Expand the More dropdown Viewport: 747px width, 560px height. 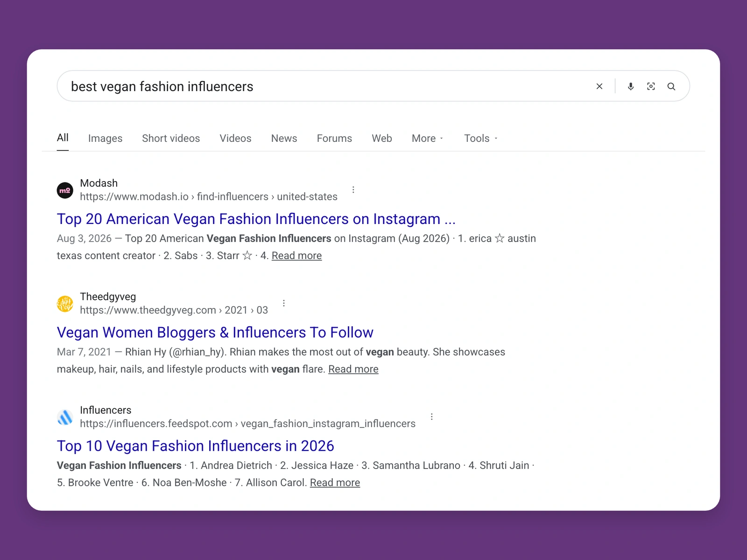[428, 139]
